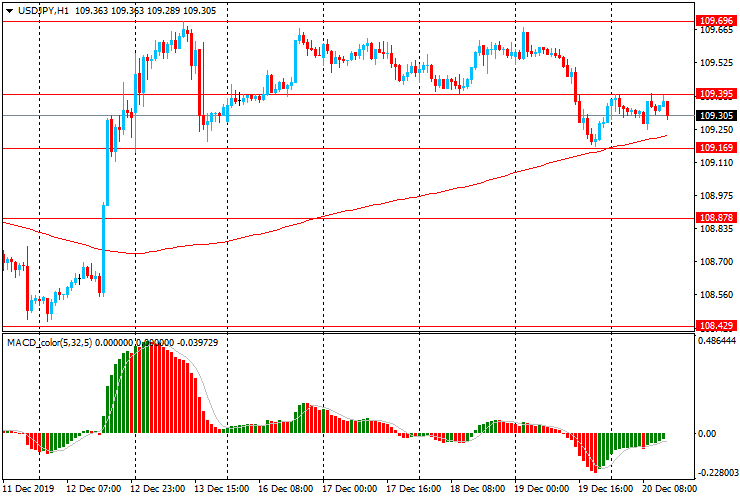The height and width of the screenshot is (500, 740).
Task: Click the MACD_color(5,32,5) indicator label
Action: [x=50, y=343]
